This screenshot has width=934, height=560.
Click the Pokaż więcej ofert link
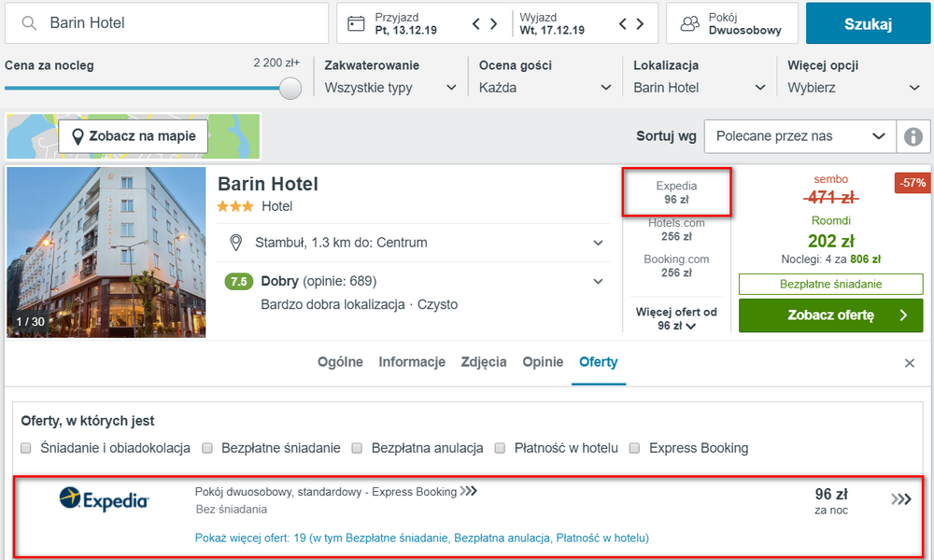point(421,538)
